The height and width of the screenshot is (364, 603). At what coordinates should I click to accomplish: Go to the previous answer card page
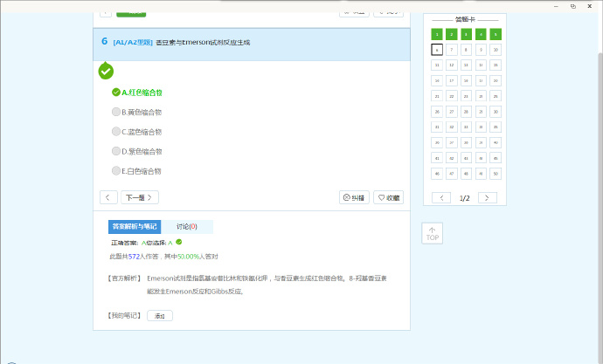[x=441, y=198]
